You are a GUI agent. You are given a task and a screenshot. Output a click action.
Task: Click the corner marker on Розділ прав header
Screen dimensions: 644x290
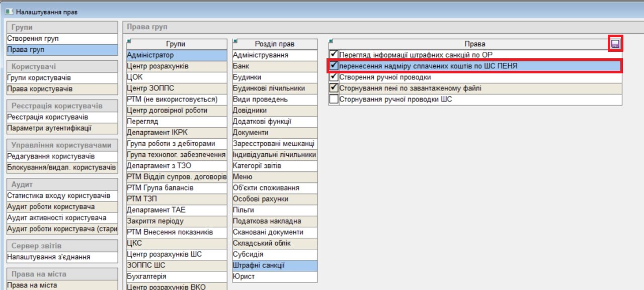(234, 41)
